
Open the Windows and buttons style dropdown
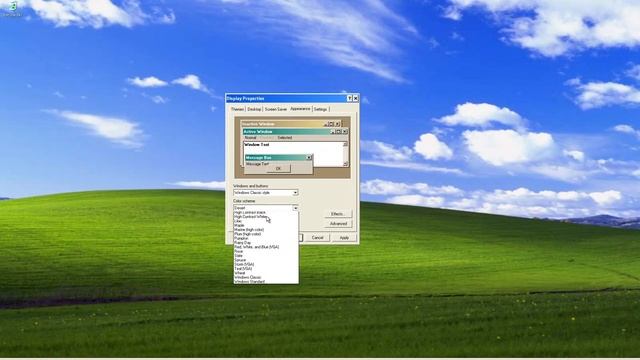[x=266, y=192]
